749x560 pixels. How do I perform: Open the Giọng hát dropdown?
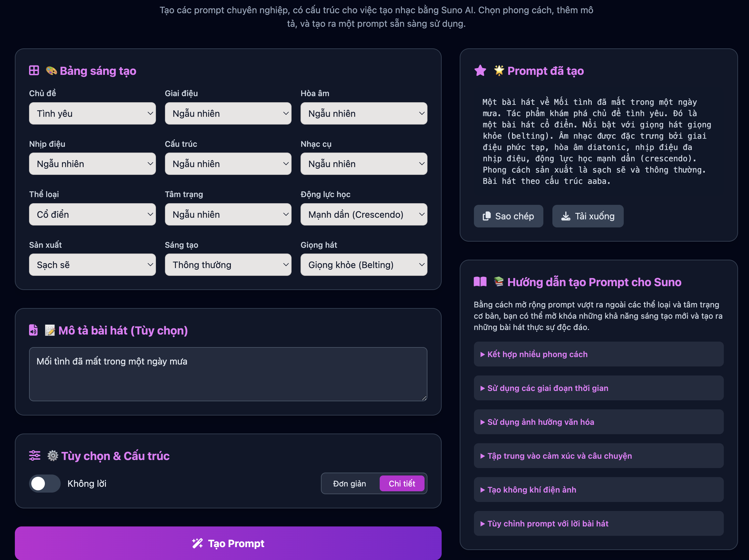click(364, 265)
